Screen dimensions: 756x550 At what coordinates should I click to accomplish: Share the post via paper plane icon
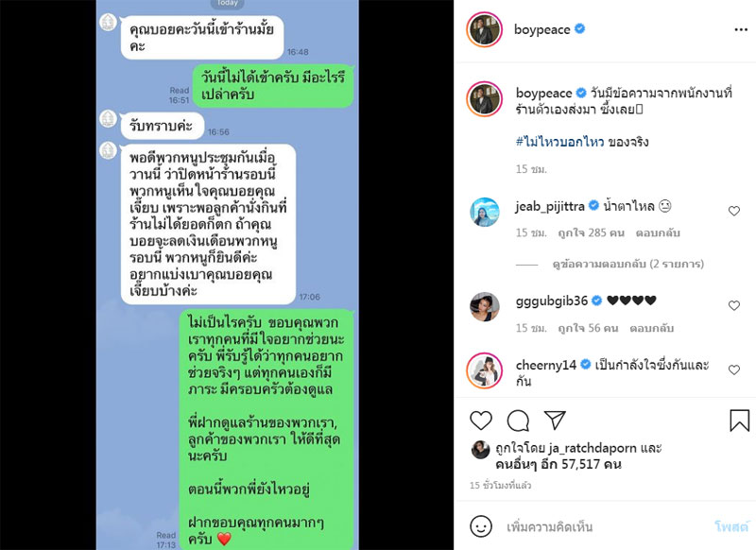[555, 421]
